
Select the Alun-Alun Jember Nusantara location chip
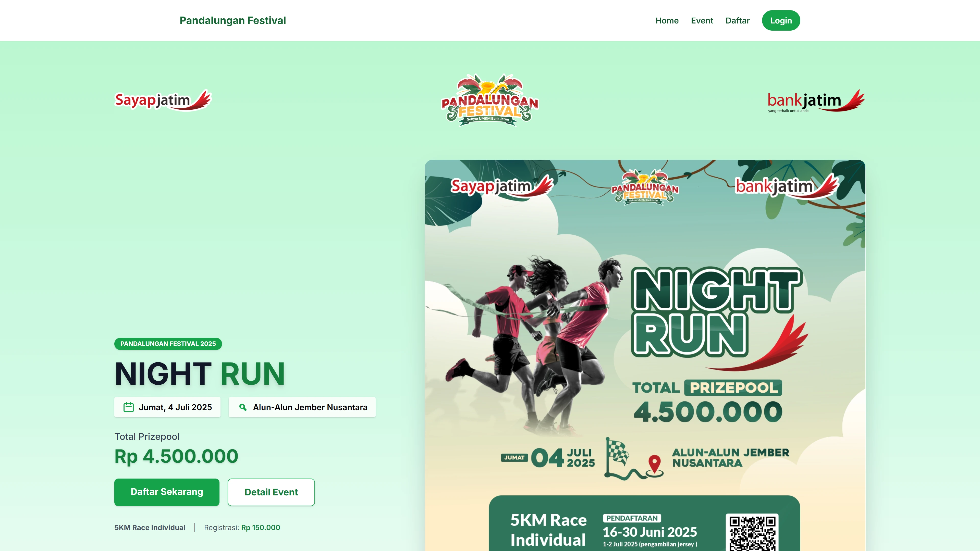302,407
